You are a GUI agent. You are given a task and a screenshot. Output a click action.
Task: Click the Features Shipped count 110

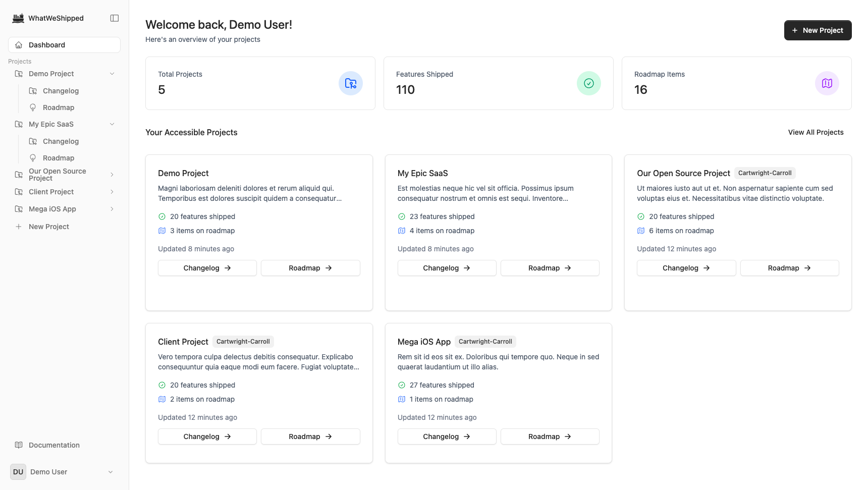[405, 90]
